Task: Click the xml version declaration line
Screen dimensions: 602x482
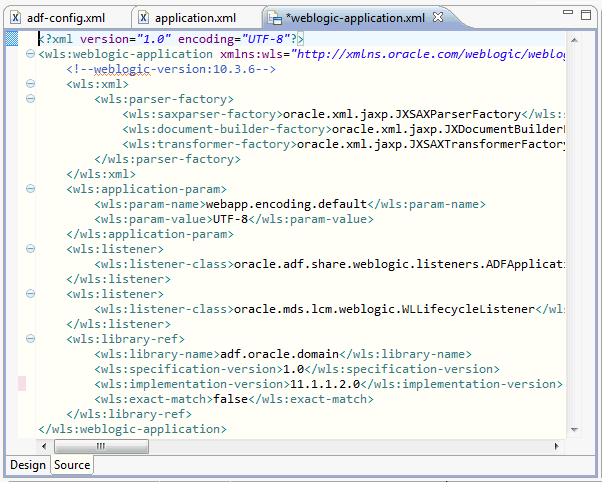Action: [x=171, y=39]
